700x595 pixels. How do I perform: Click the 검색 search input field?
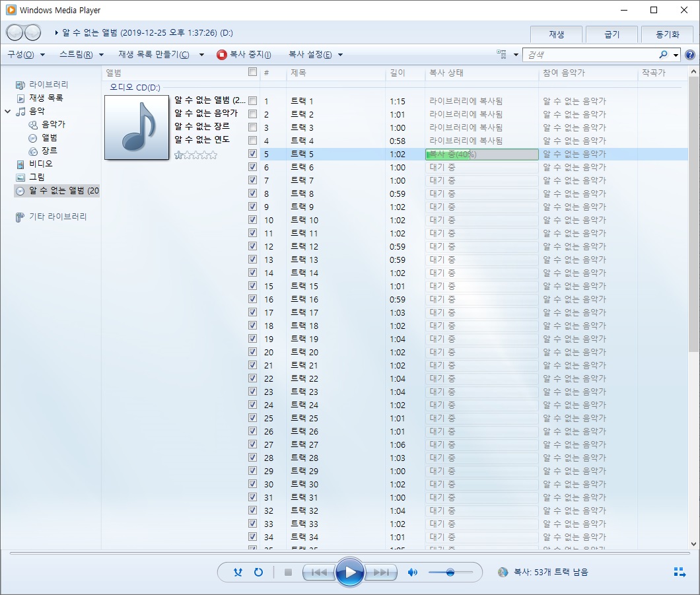tap(590, 54)
